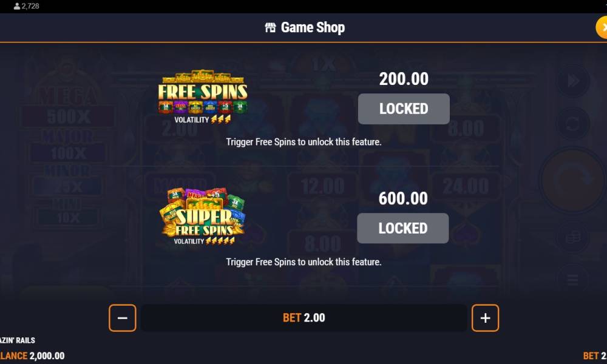Click the dimmed fast-forward turbo icon
Image resolution: width=607 pixels, height=364 pixels.
(573, 81)
